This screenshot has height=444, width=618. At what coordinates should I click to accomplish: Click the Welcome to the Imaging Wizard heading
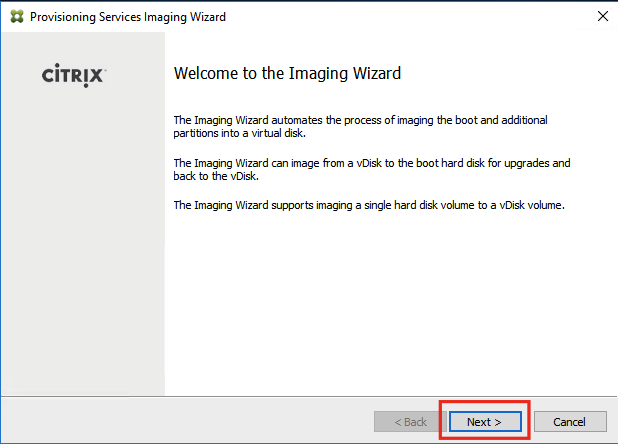[x=287, y=73]
